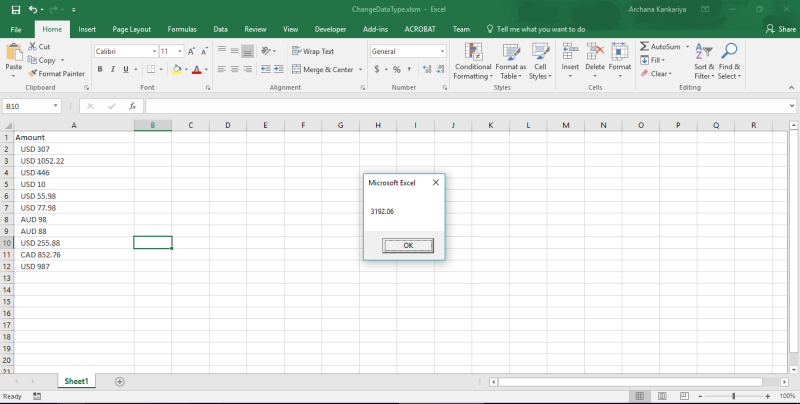Screen dimensions: 800x404
Task: Open the Clear dropdown
Action: click(656, 73)
